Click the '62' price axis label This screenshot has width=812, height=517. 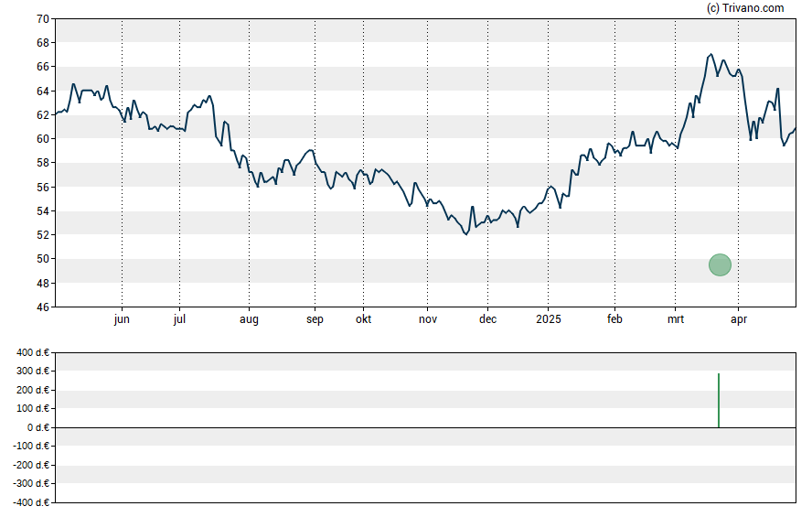43,115
